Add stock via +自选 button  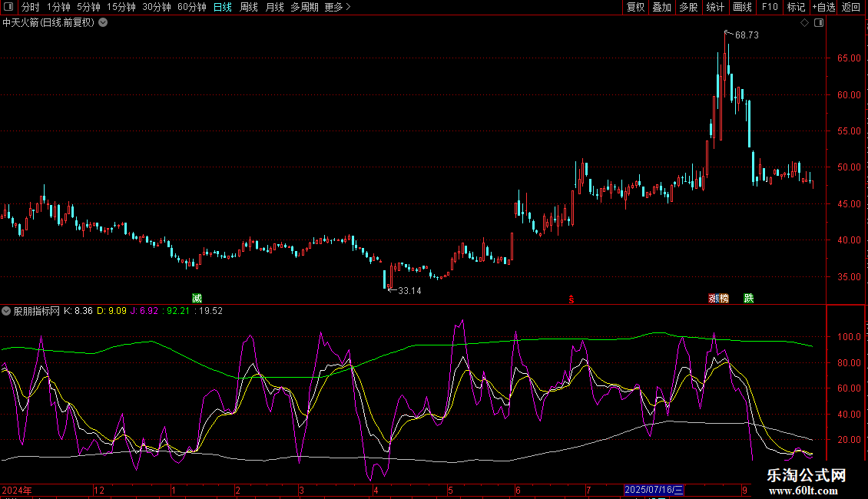[823, 8]
